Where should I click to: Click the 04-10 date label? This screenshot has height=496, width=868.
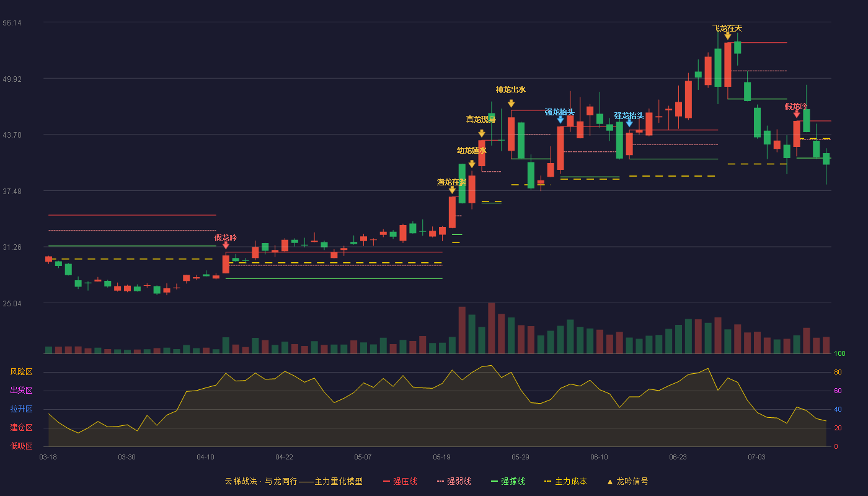(205, 457)
